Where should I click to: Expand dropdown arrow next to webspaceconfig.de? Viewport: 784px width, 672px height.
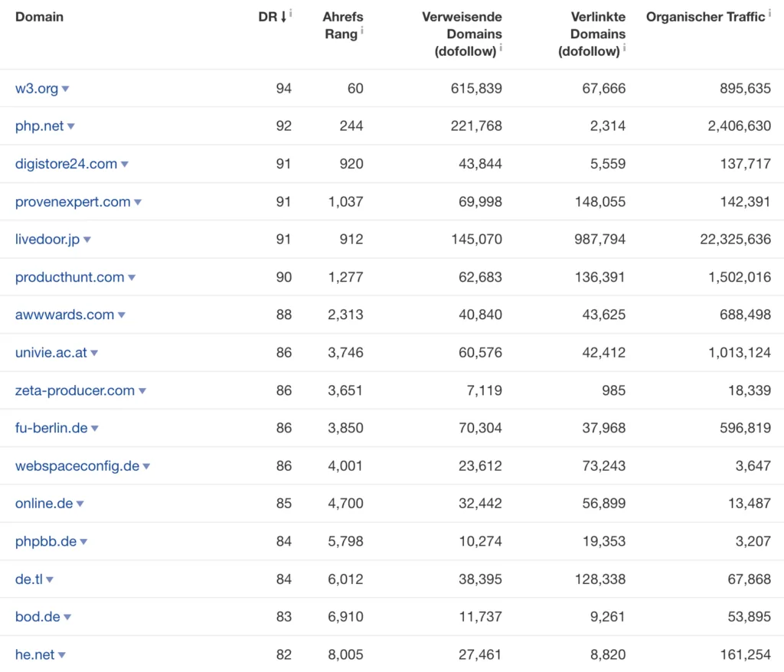[x=146, y=467]
